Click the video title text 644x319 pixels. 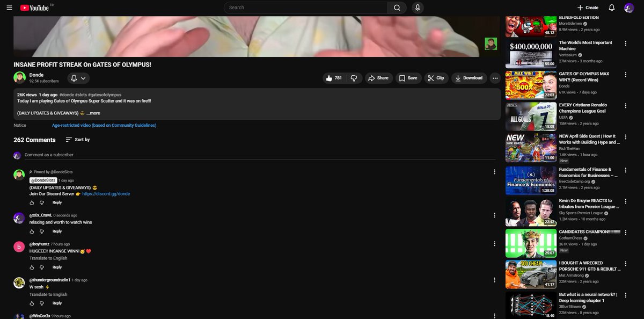tap(82, 64)
